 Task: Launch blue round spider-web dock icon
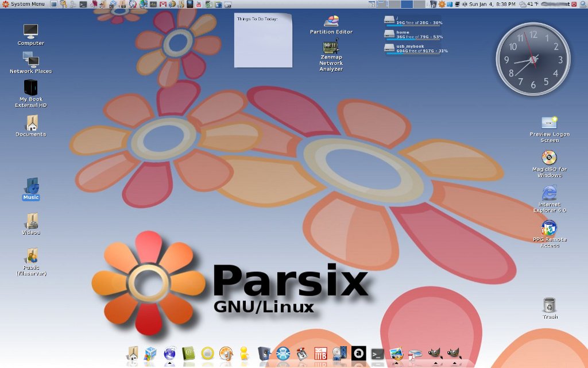(x=283, y=354)
